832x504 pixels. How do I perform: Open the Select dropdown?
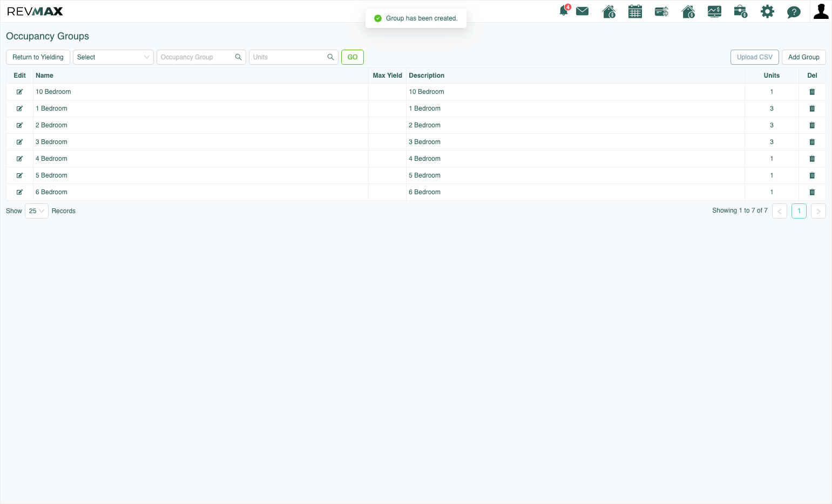point(113,57)
